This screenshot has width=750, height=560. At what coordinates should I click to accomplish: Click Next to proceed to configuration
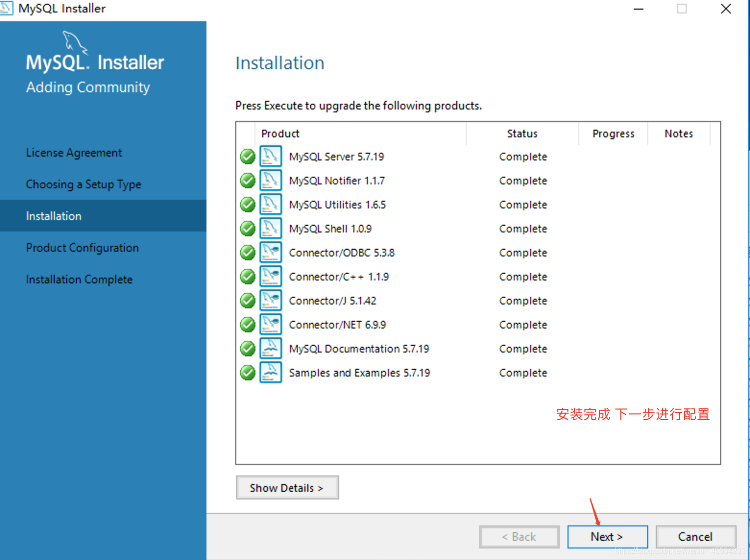(x=607, y=536)
